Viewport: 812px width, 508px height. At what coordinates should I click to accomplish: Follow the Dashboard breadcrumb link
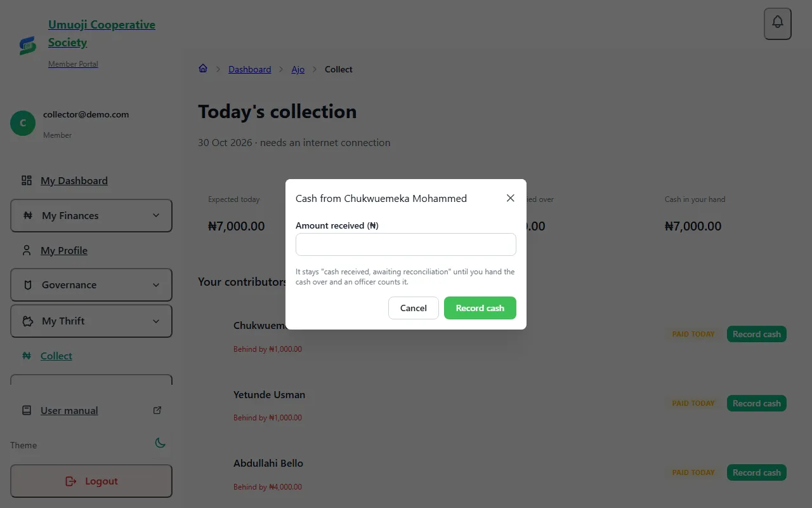(250, 69)
